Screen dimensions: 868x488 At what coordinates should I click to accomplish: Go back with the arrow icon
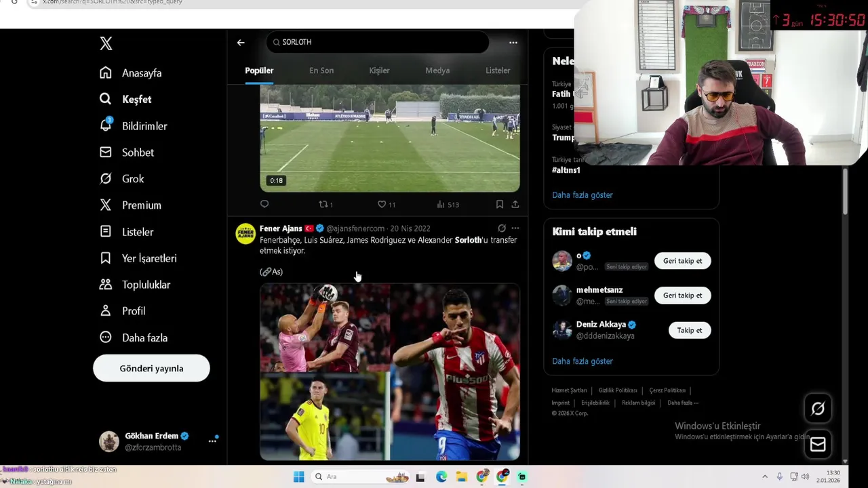(241, 43)
